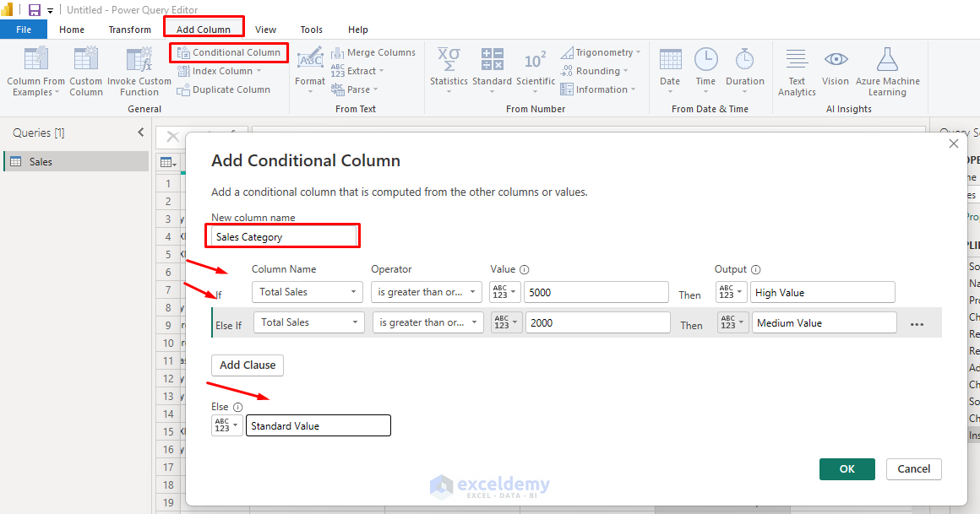This screenshot has height=514, width=980.
Task: Cancel the conditional column dialog
Action: (x=914, y=469)
